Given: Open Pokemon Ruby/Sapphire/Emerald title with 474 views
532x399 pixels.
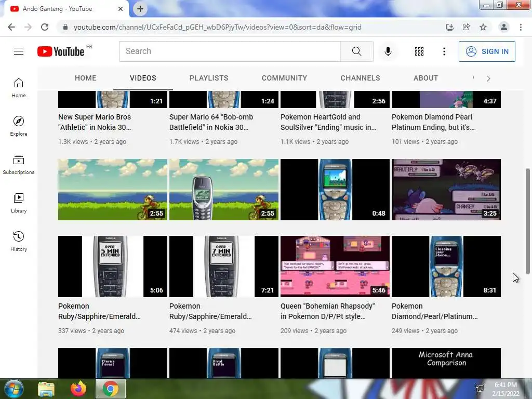Looking at the screenshot, I should [210, 311].
